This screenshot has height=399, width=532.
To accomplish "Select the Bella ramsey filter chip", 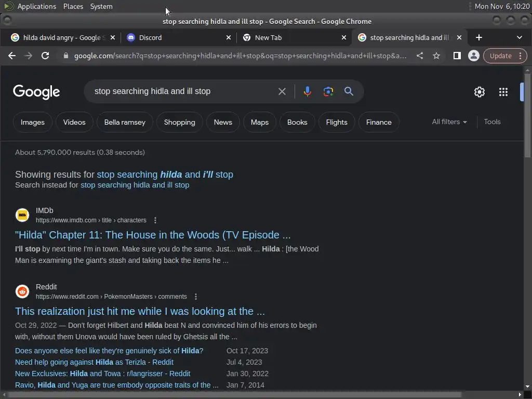I will point(125,122).
